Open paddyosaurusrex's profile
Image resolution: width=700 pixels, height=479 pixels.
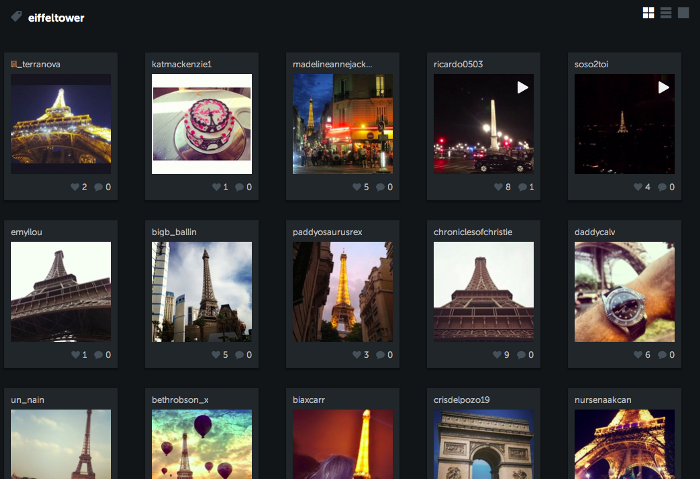tap(327, 232)
